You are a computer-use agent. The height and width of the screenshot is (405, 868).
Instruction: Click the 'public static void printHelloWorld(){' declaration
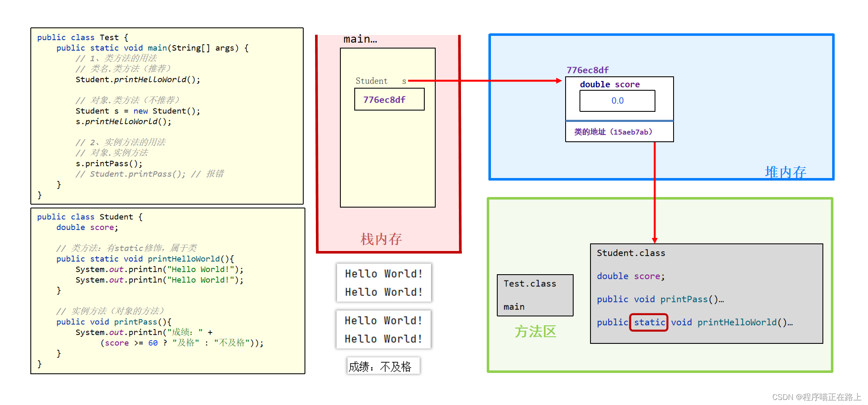(x=145, y=259)
